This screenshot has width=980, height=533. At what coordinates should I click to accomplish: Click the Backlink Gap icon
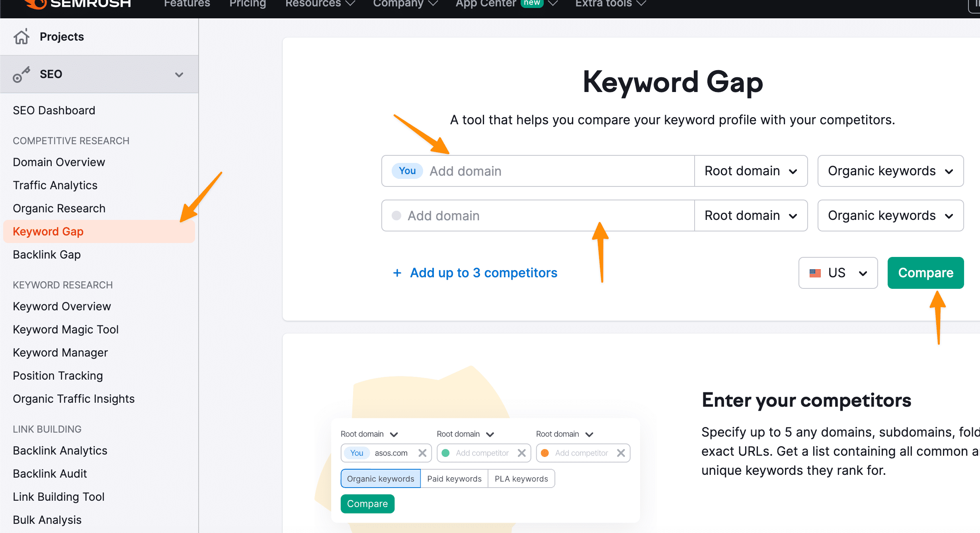(x=47, y=254)
